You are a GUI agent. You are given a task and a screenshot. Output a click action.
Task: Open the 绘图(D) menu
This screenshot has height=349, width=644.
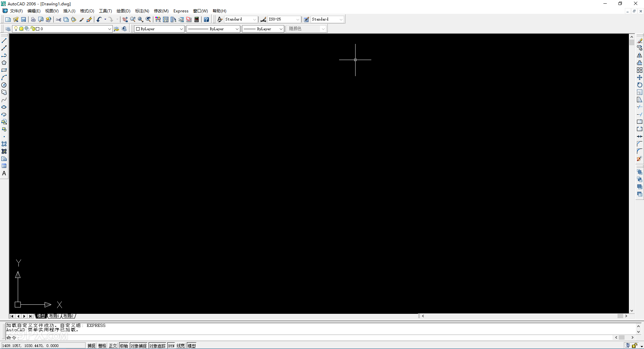coord(123,11)
